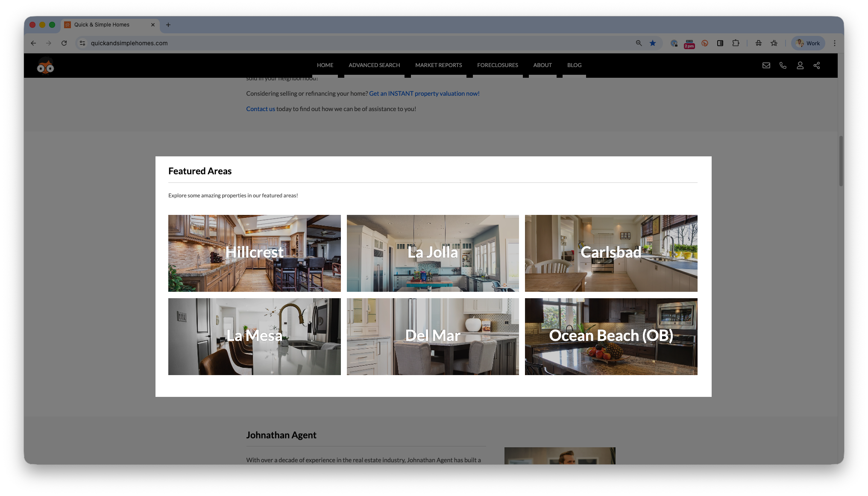Click the INSTANT property valuation link
Viewport: 868px width, 496px height.
click(424, 94)
